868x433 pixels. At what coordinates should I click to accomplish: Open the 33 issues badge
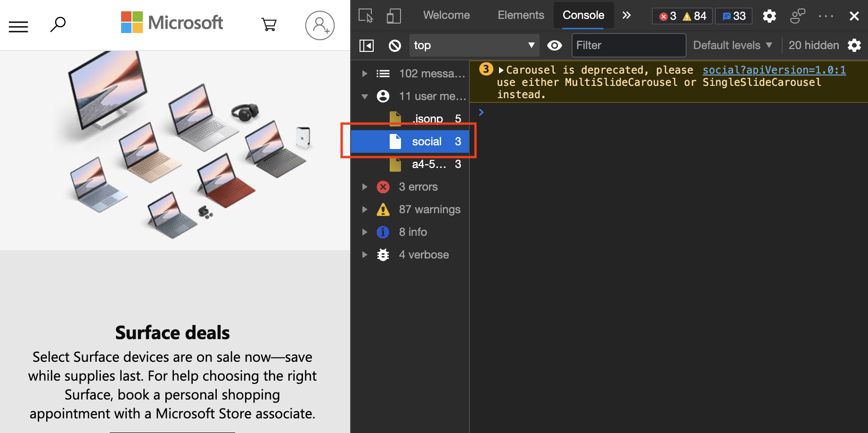click(734, 16)
